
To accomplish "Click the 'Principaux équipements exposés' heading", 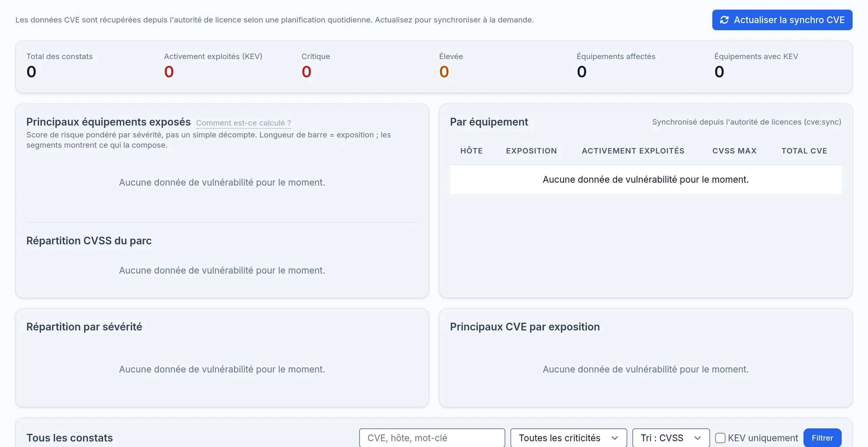I will (x=108, y=122).
